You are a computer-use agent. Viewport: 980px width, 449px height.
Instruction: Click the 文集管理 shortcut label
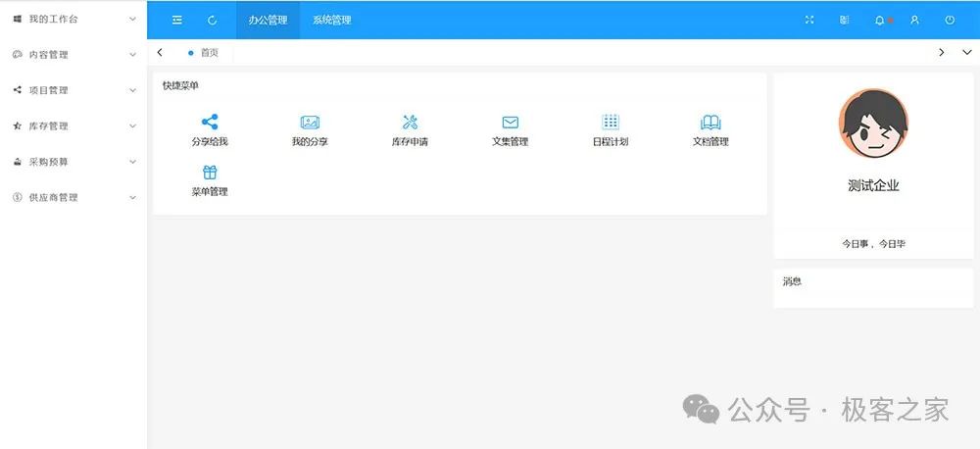coord(511,142)
